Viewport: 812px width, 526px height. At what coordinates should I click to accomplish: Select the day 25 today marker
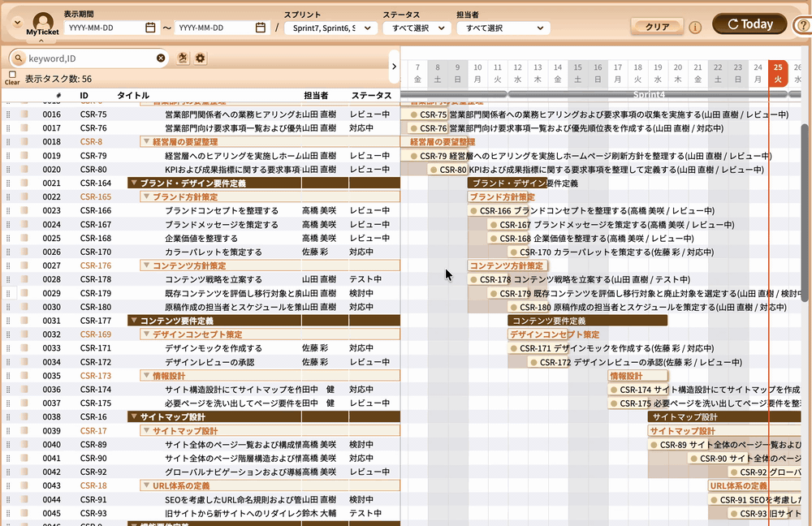(778, 73)
